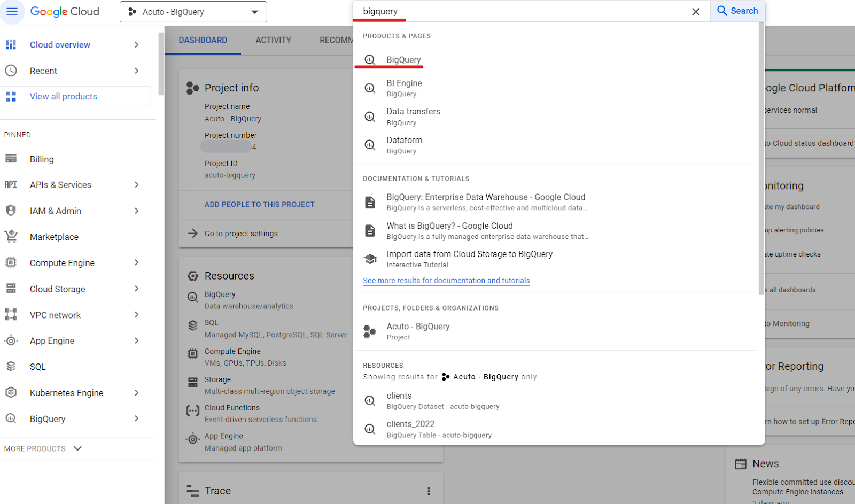Expand Compute Engine submenu arrow in sidebar
This screenshot has width=855, height=504.
coord(137,262)
